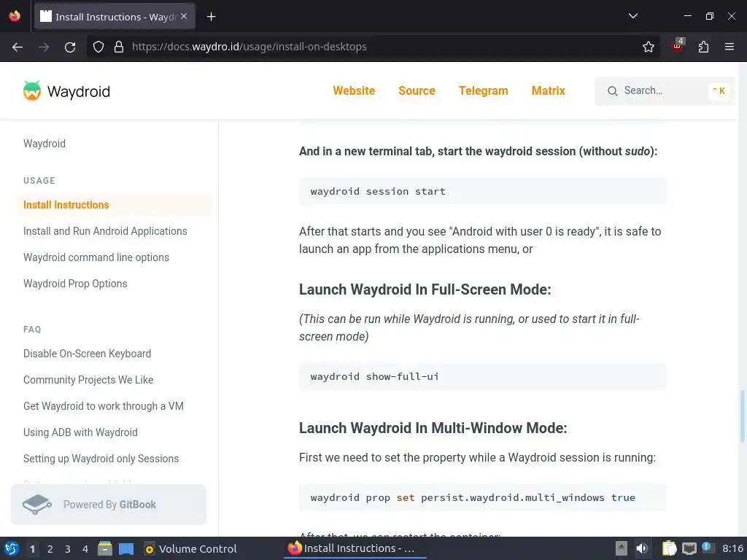Open Waydroid command line options page
This screenshot has height=560, width=747.
coord(96,257)
